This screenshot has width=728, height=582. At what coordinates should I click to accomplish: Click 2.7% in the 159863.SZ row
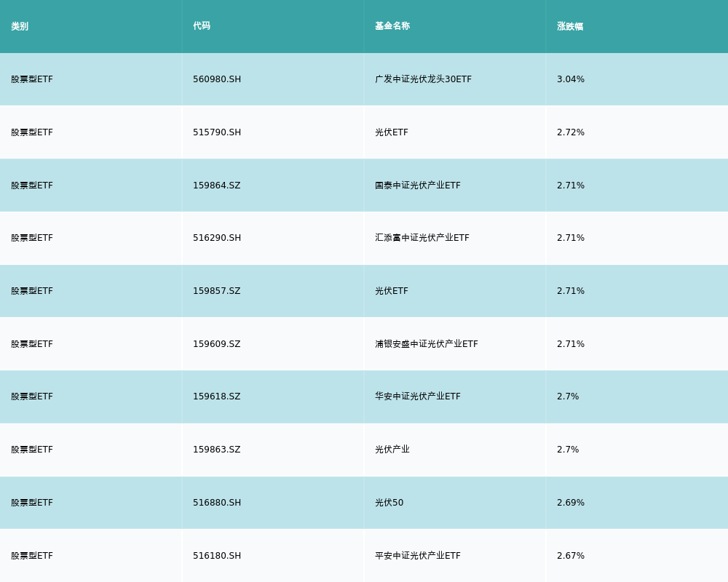[x=568, y=450]
